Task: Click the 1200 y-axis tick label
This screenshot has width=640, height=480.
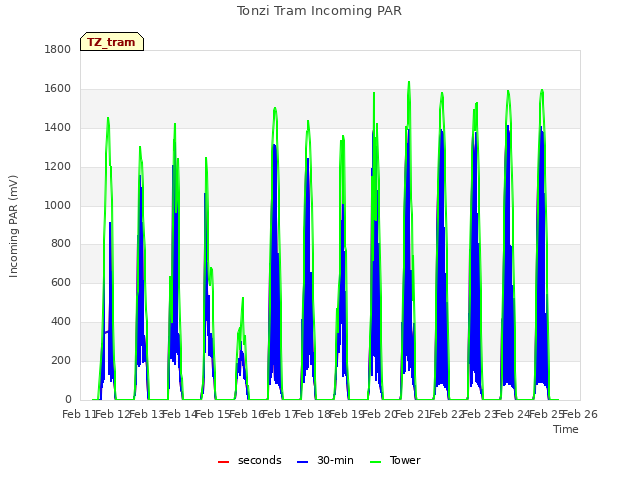Action: 58,167
